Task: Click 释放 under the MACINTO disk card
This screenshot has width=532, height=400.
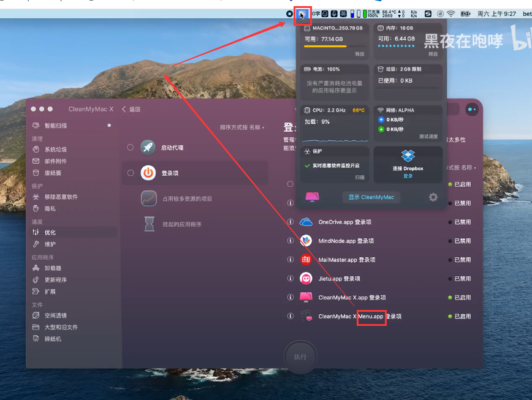Action: tap(360, 54)
